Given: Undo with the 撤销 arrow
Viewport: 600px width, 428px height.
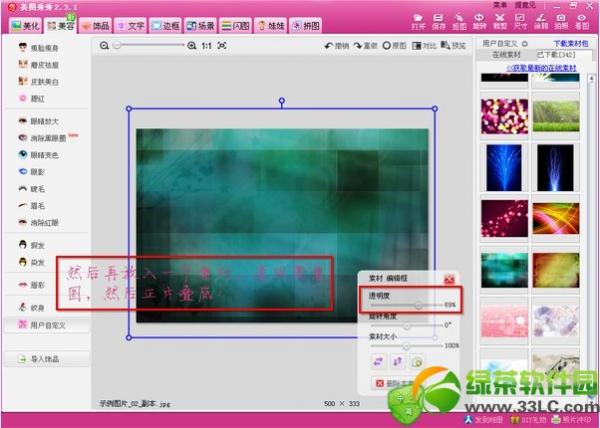Looking at the screenshot, I should tap(337, 46).
